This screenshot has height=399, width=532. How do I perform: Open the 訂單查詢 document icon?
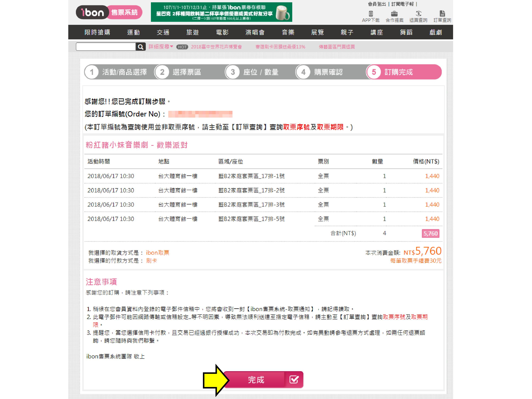coord(442,13)
